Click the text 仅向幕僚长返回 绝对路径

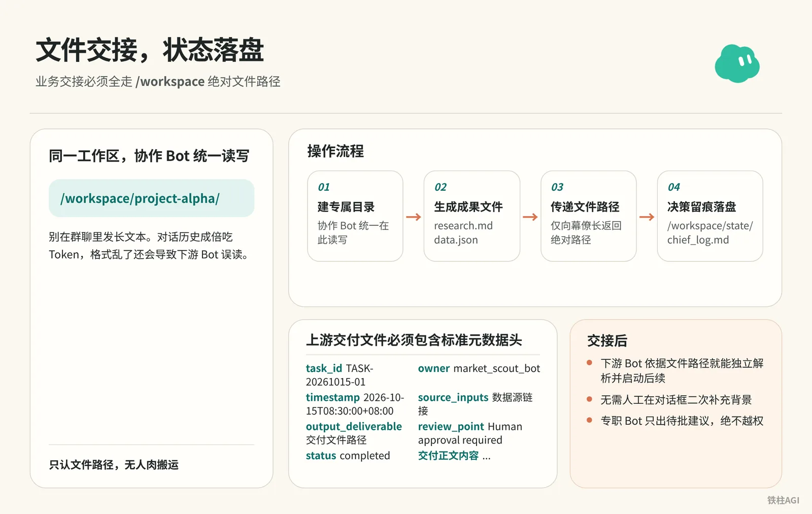coord(586,232)
